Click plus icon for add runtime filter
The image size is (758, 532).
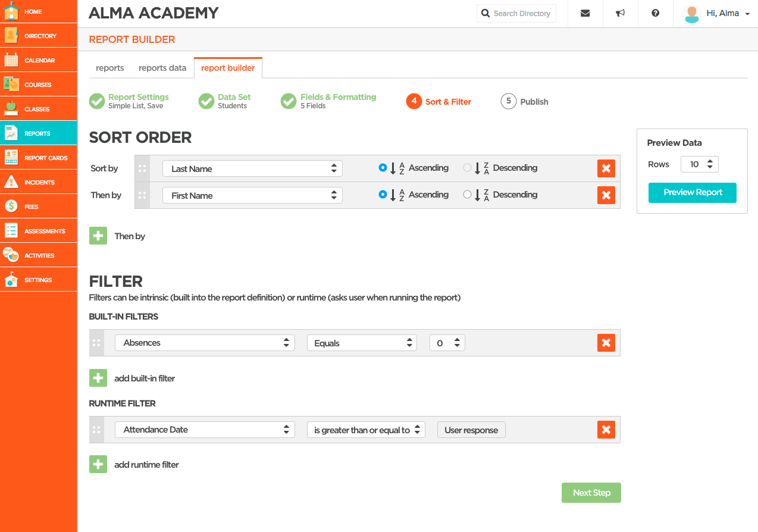98,464
